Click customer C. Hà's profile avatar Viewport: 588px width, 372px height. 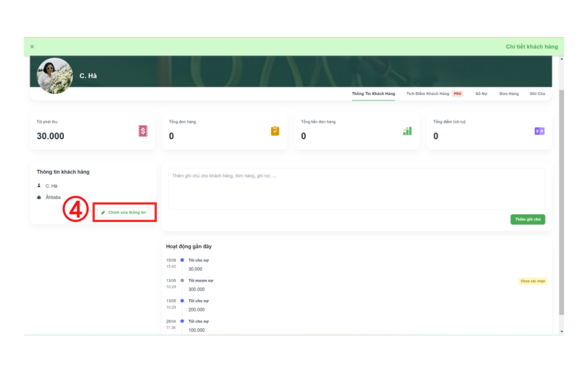[55, 75]
